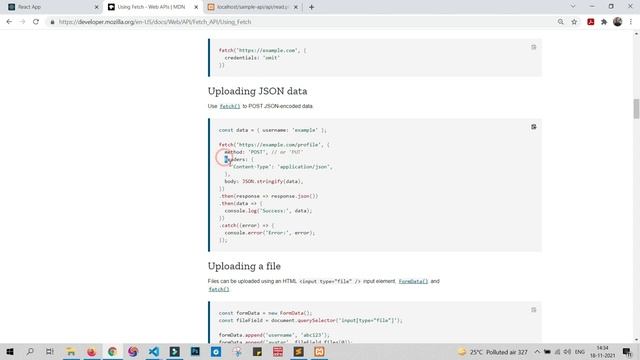Launch Photoshop from the taskbar

(195, 351)
